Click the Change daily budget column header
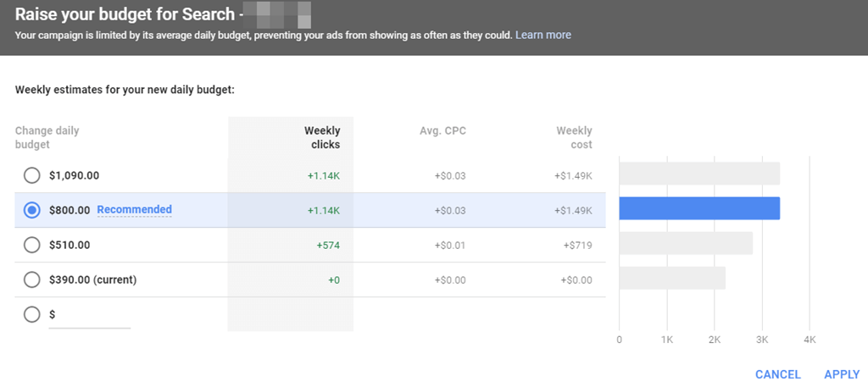Viewport: 868px width, 387px height. tap(47, 137)
